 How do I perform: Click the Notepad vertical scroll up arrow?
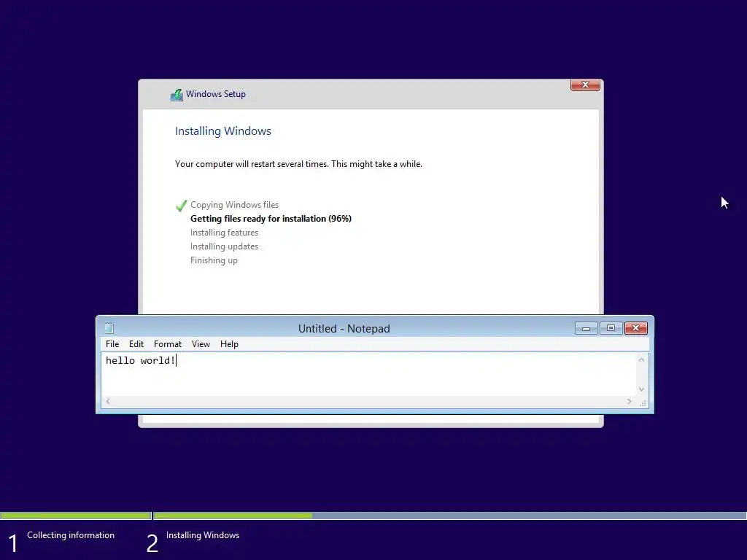point(641,359)
